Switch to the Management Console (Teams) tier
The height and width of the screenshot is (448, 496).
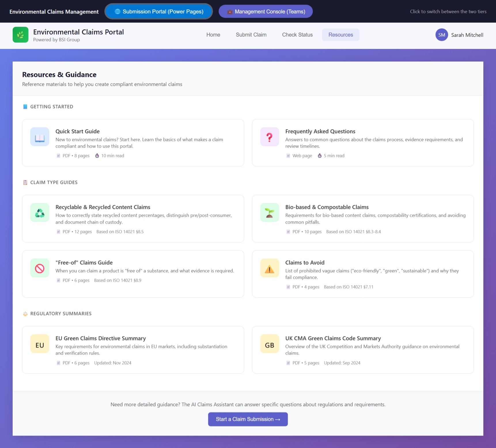click(265, 12)
